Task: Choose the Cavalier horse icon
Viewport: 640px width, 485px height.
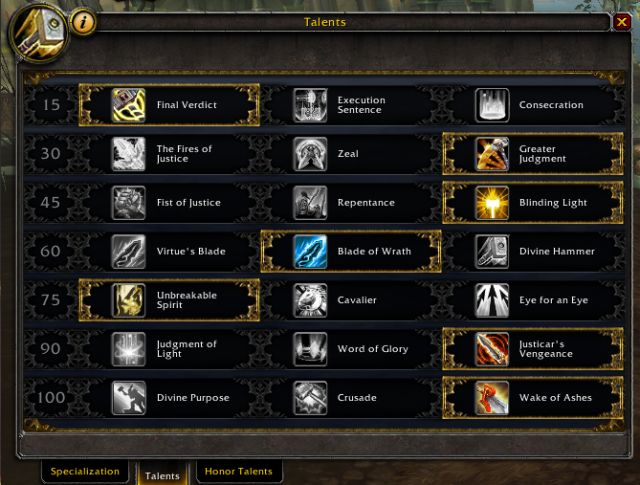Action: (x=310, y=300)
